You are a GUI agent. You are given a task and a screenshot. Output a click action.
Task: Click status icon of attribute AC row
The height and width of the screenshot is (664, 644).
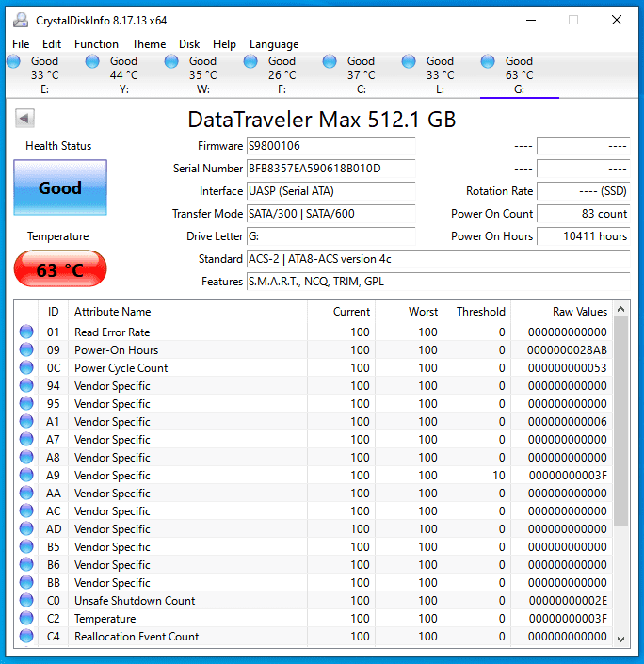point(26,510)
